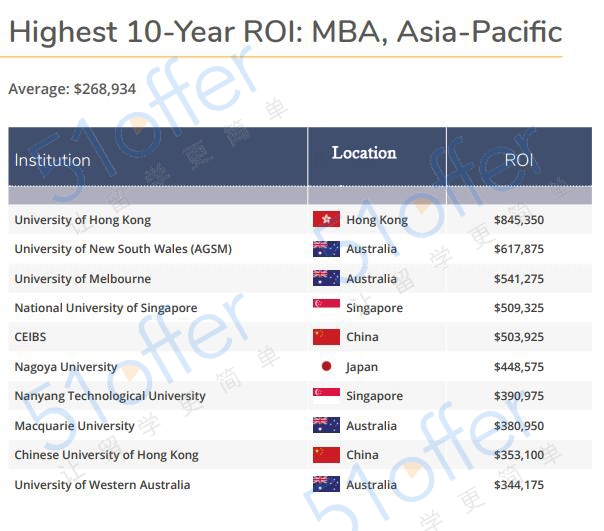This screenshot has height=531, width=604.
Task: Select the Location column header
Action: (x=364, y=153)
